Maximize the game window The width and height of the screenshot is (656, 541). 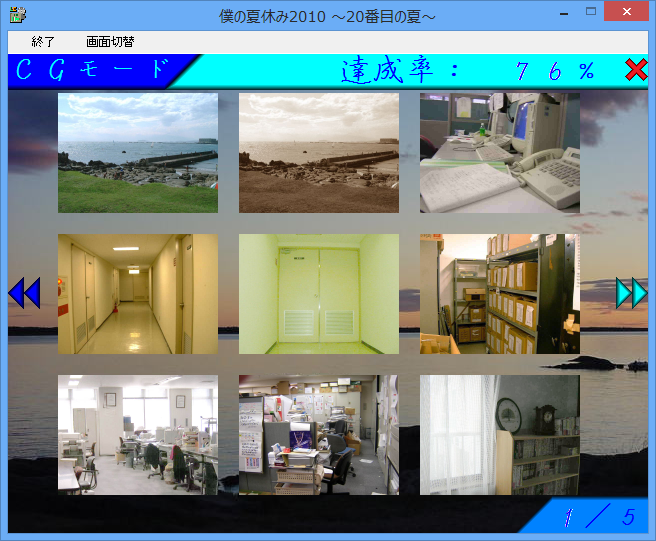[591, 12]
